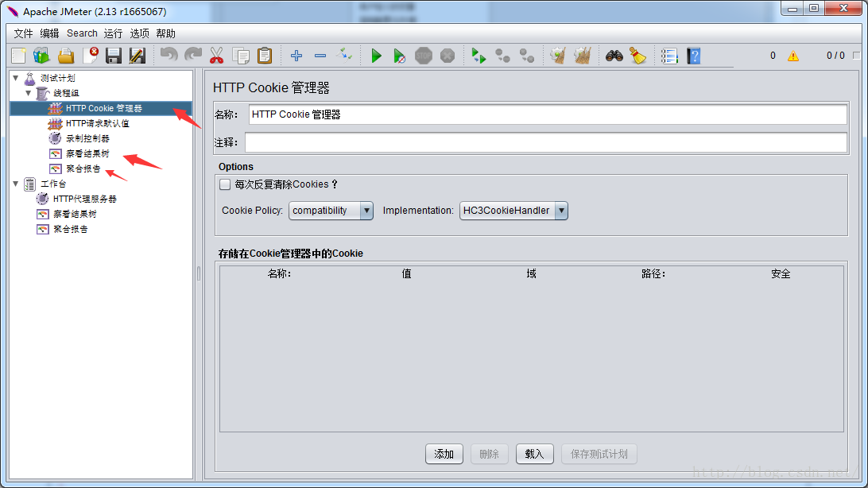The image size is (868, 488).
Task: Click the Clear broom icon
Action: 558,56
